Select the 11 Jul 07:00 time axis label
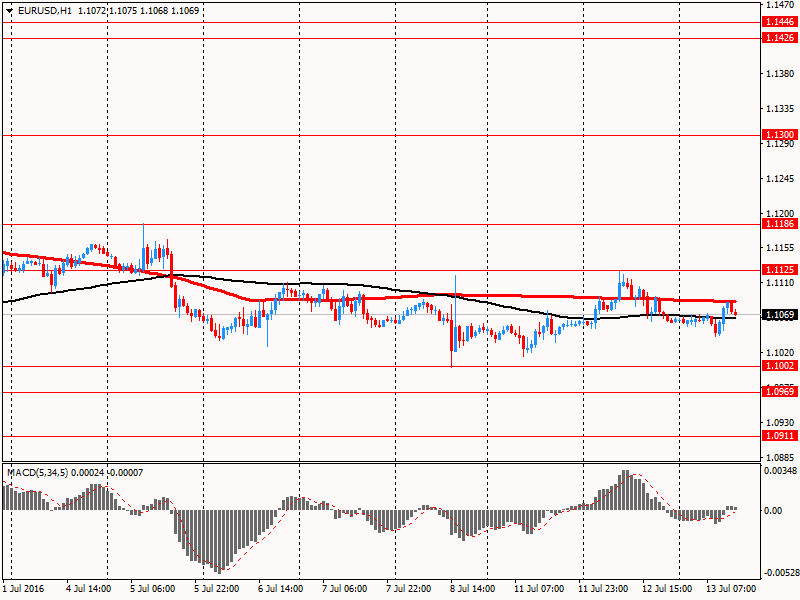This screenshot has width=800, height=600. click(x=539, y=589)
